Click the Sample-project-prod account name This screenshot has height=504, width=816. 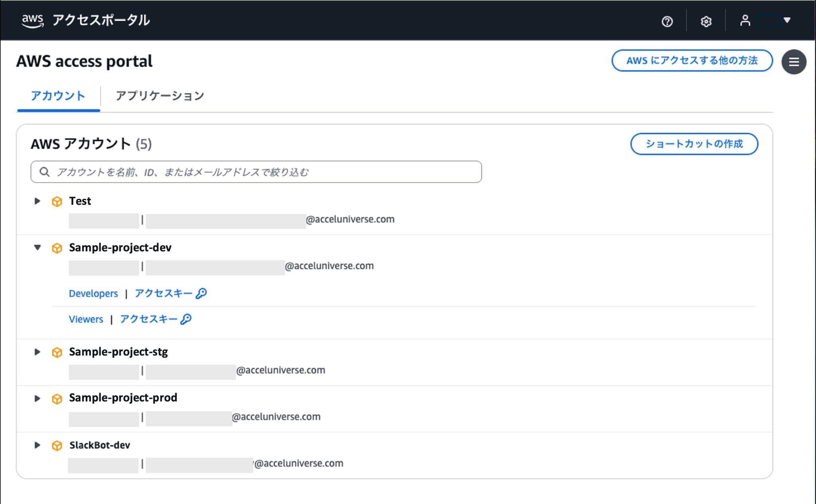click(x=123, y=398)
